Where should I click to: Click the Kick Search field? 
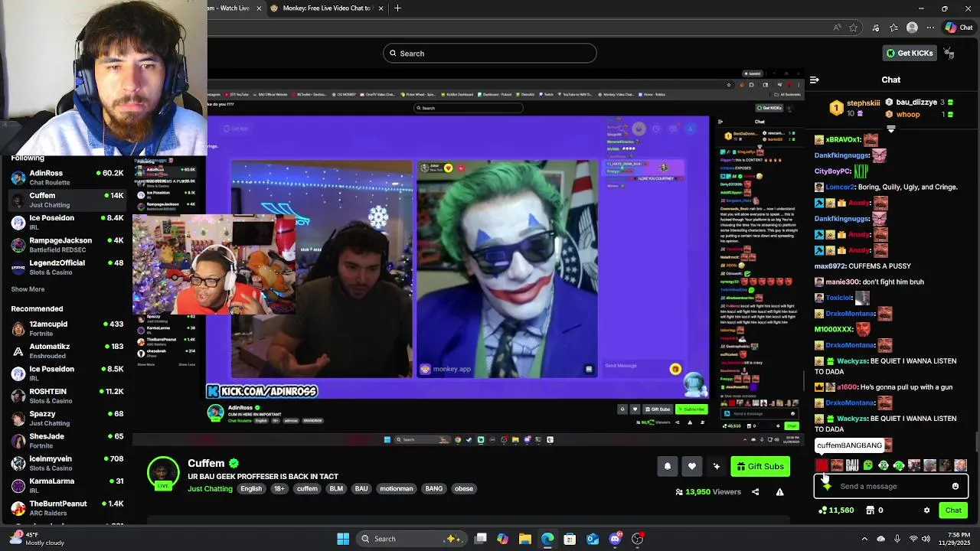pyautogui.click(x=490, y=53)
